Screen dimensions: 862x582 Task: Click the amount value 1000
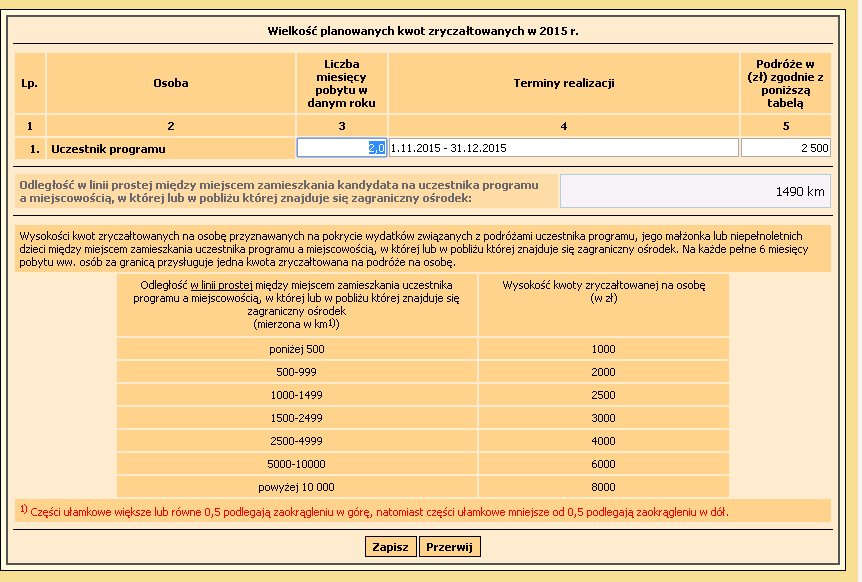[604, 349]
